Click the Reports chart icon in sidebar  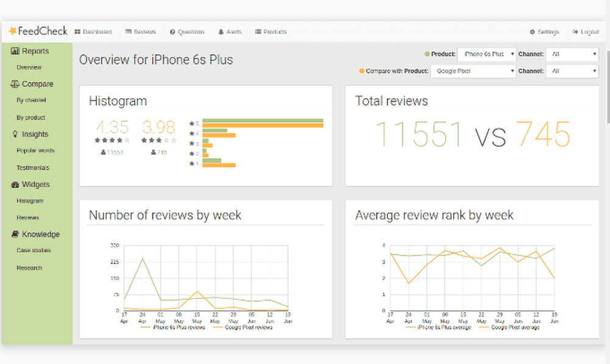coord(15,51)
